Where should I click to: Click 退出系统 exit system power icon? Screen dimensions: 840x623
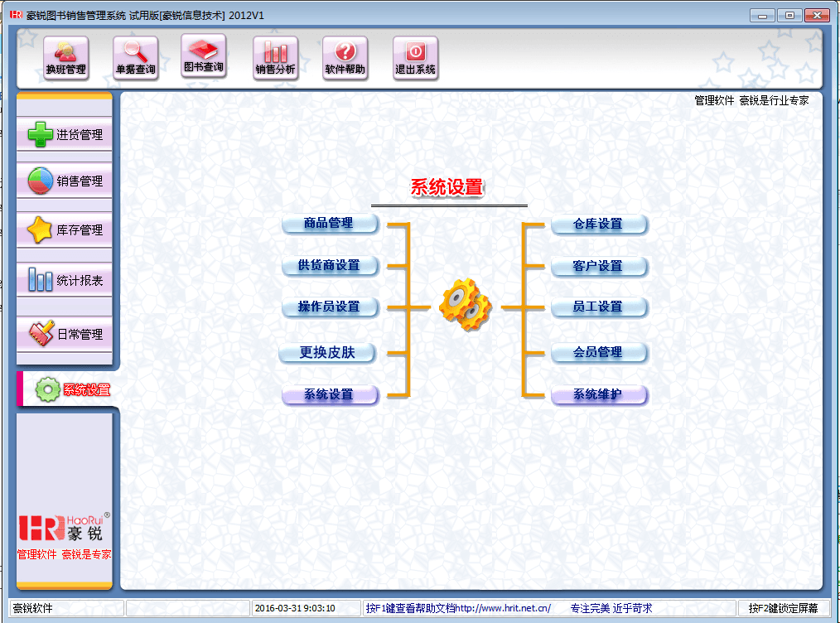415,58
